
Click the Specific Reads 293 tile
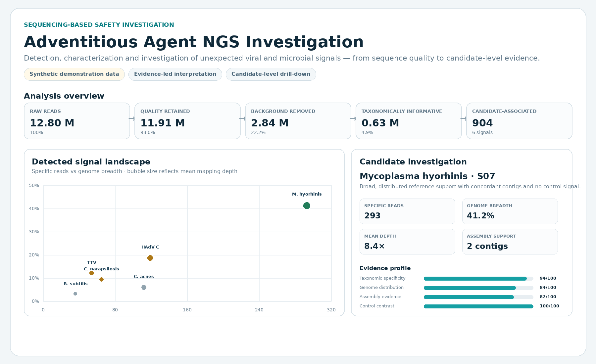(407, 211)
